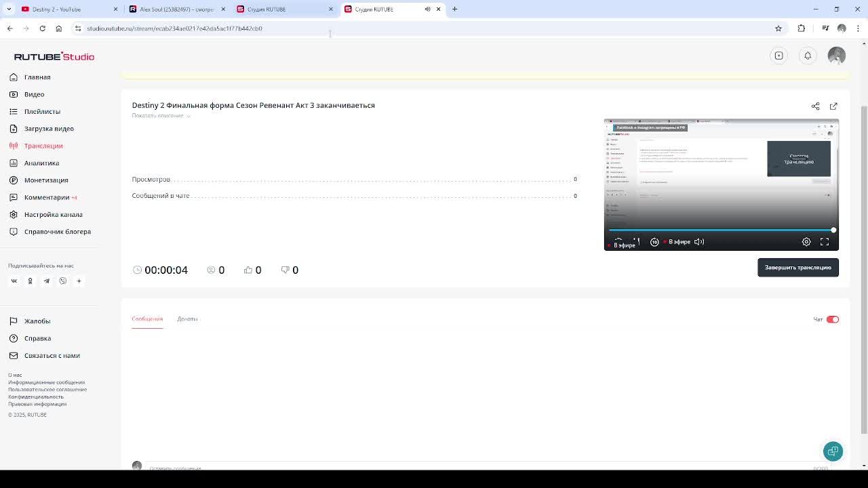The height and width of the screenshot is (488, 868).
Task: Switch to the Alex Soul browser tab
Action: (176, 9)
